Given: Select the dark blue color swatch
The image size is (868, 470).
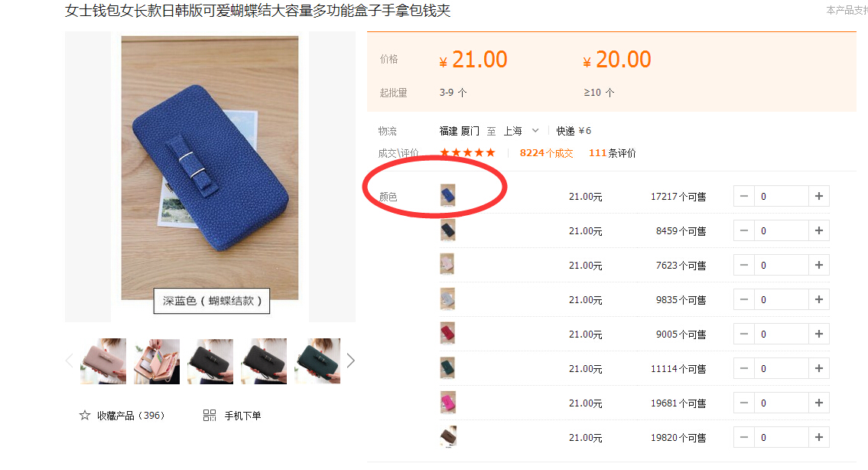Looking at the screenshot, I should tap(448, 196).
